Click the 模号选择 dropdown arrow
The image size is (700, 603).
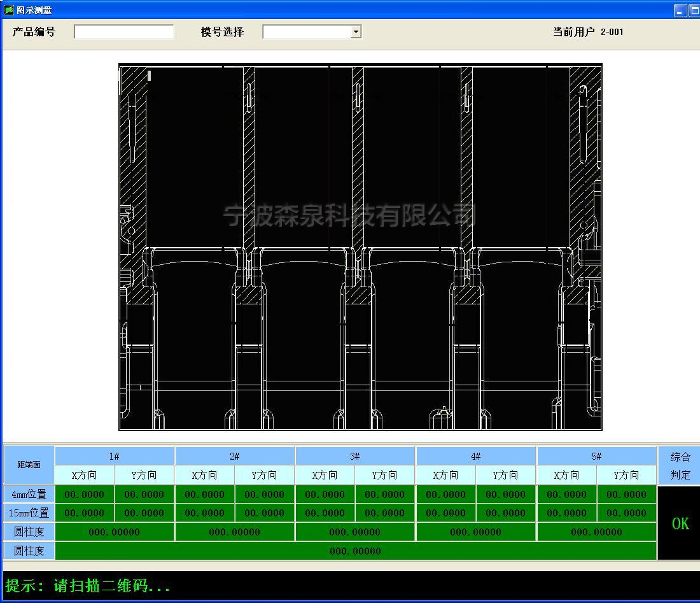click(354, 32)
